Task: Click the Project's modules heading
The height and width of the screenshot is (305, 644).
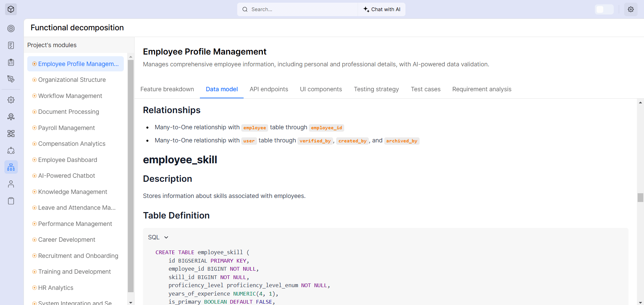Action: click(x=52, y=45)
